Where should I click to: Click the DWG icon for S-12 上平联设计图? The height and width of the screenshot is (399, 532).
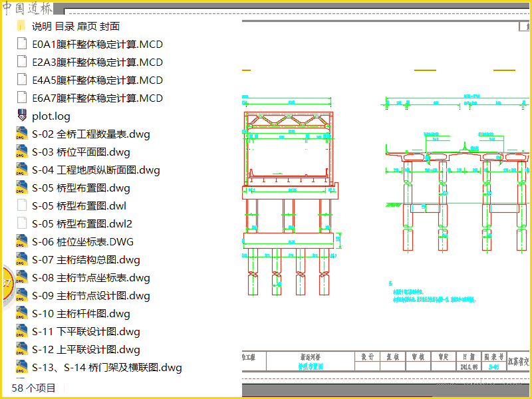[21, 350]
